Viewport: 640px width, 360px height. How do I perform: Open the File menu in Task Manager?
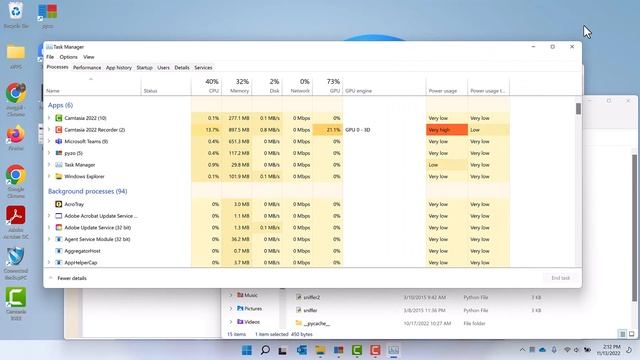point(50,57)
